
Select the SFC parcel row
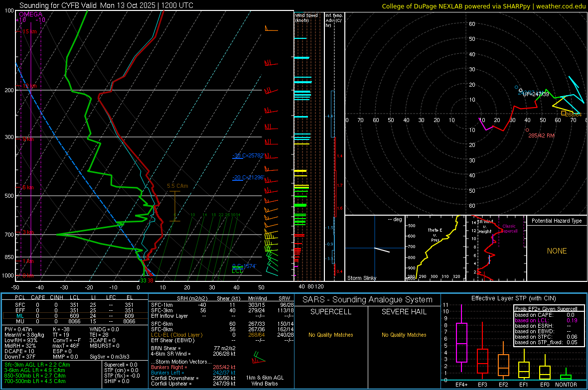(x=74, y=305)
